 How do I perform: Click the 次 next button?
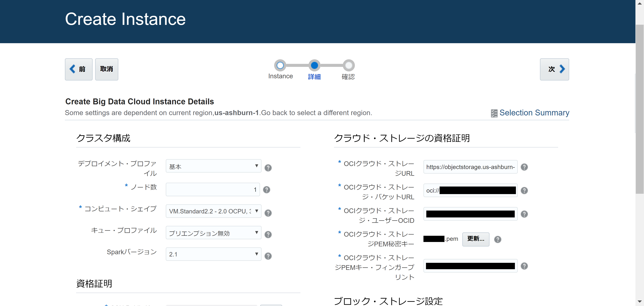pyautogui.click(x=554, y=69)
